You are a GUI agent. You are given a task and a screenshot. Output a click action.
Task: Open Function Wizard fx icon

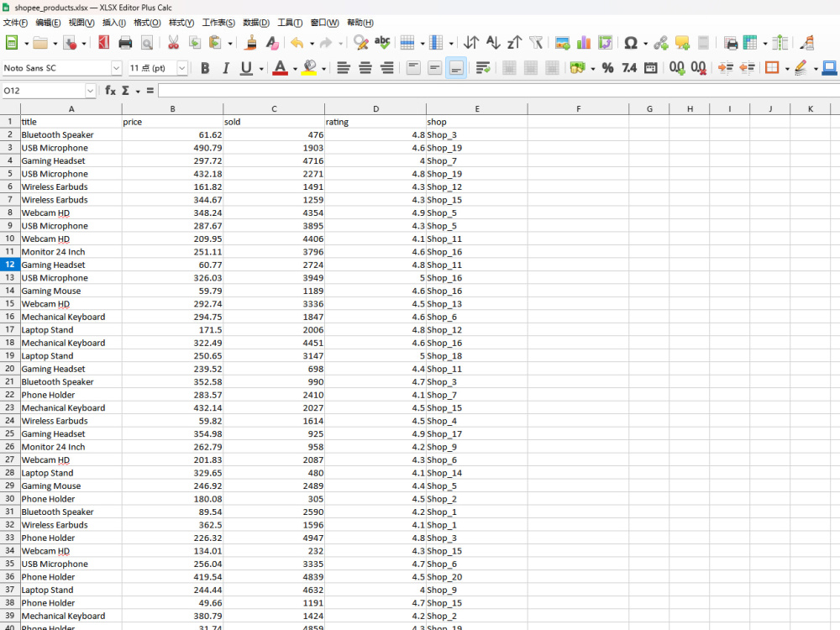pos(110,90)
